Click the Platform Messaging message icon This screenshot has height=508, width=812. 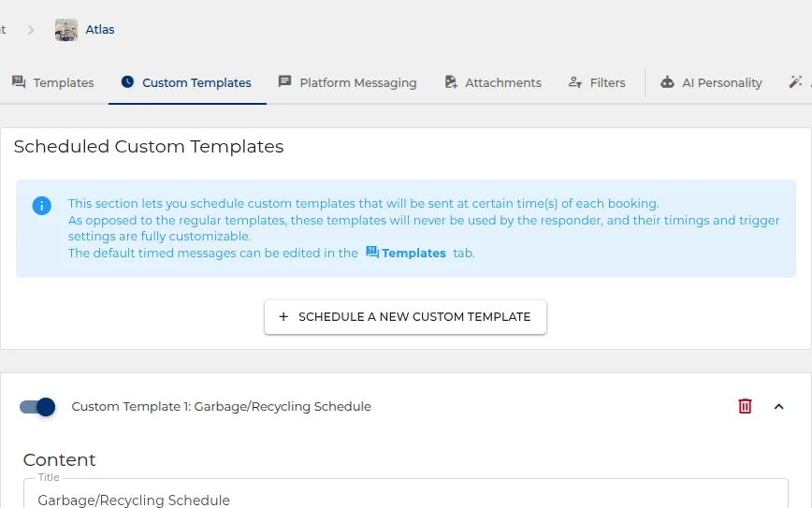284,81
